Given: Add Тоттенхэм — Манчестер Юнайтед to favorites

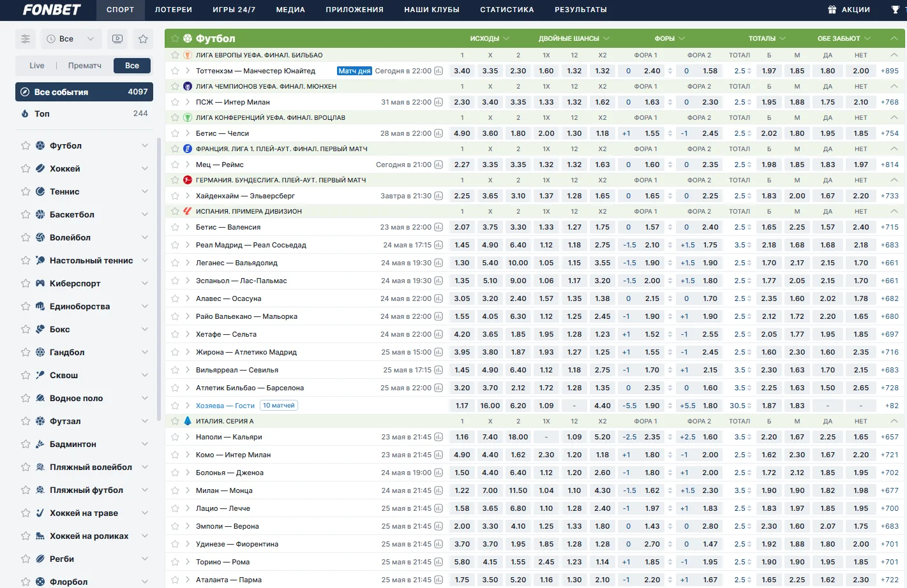Looking at the screenshot, I should coord(175,71).
